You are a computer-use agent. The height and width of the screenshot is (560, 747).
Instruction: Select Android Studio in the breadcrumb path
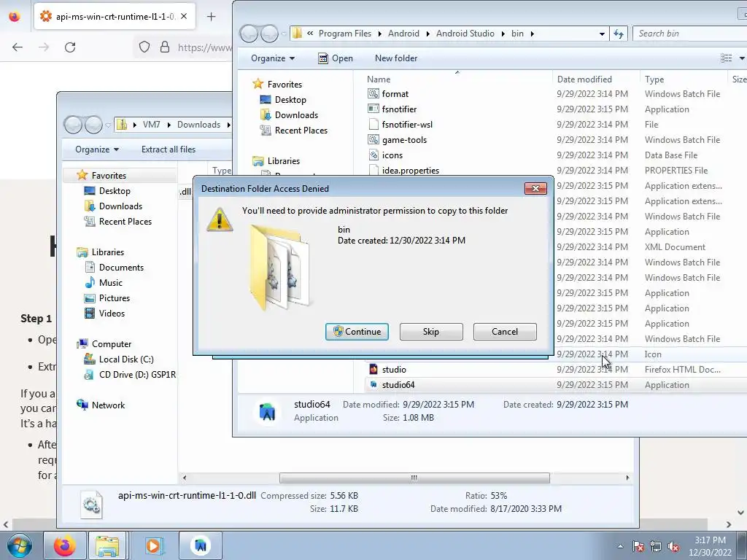pyautogui.click(x=465, y=34)
